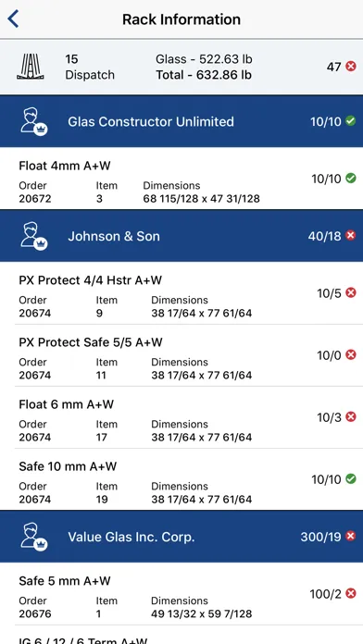Collapse the Value Glas Inc. Corp. section
363x644 pixels.
[x=181, y=537]
